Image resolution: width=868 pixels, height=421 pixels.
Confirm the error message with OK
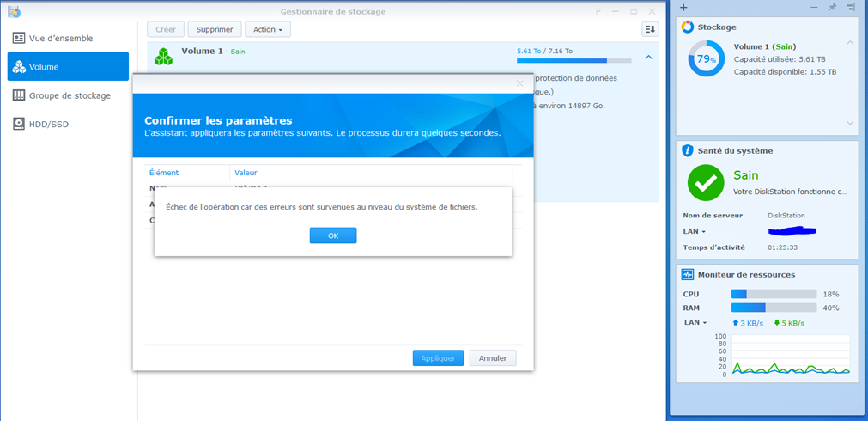coord(333,235)
